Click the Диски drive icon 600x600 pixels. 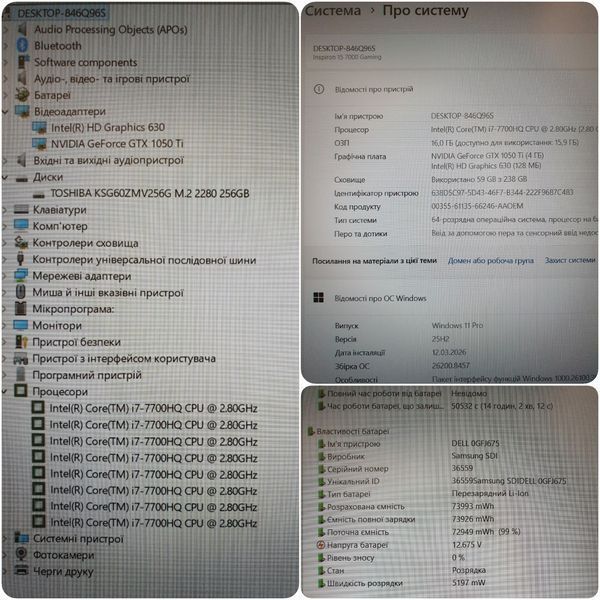click(21, 178)
